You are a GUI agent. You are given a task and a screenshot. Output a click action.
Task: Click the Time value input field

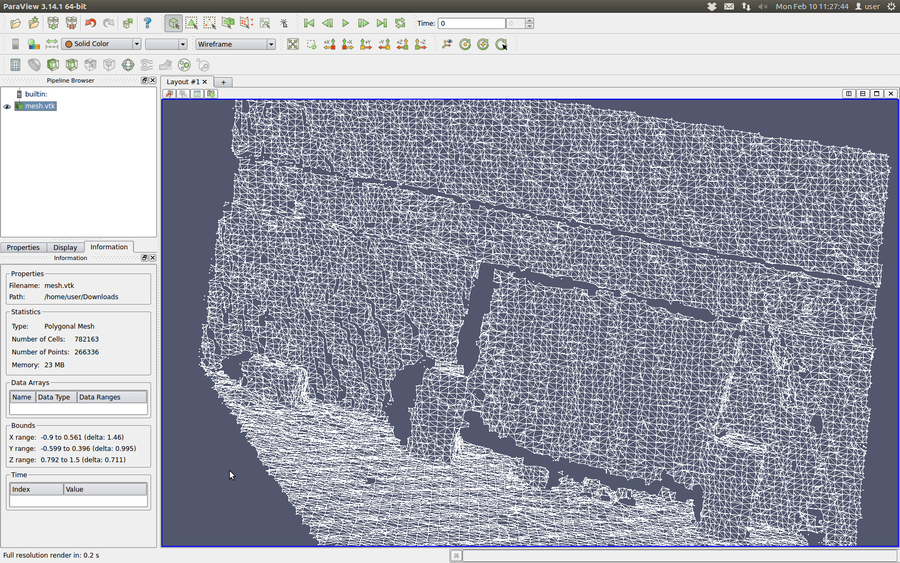click(471, 23)
